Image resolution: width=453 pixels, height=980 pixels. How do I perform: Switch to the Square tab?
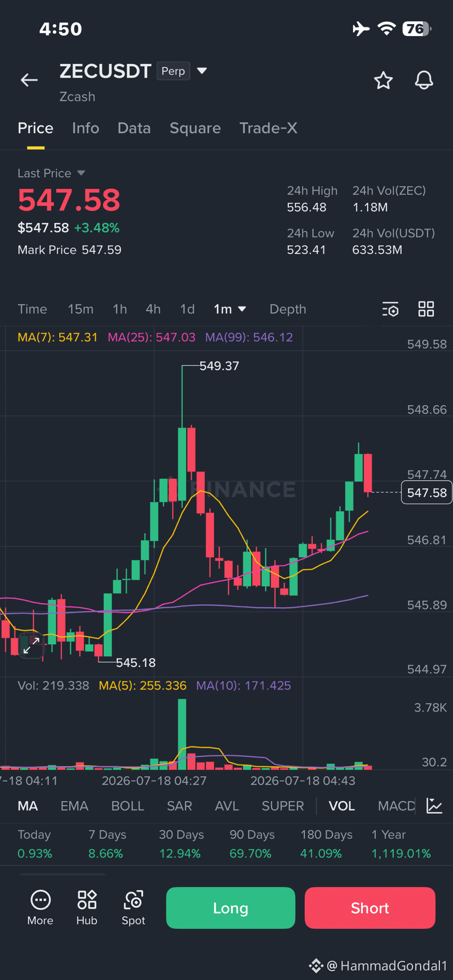point(195,128)
